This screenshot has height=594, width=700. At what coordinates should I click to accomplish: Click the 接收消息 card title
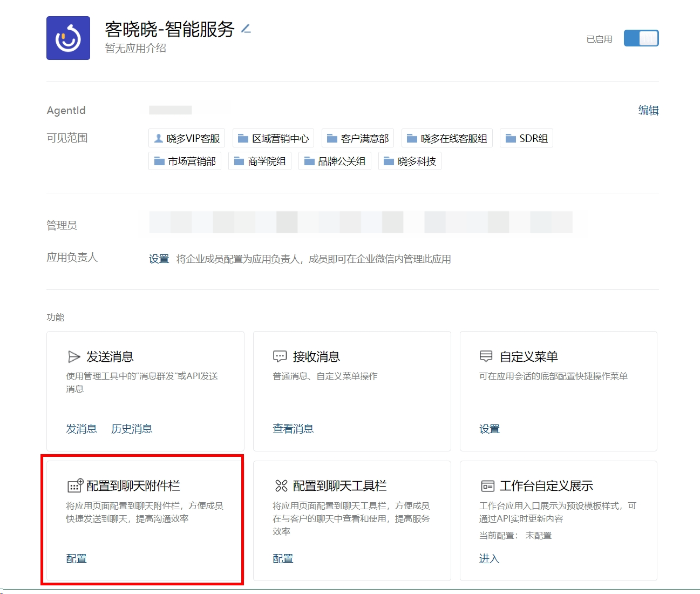(316, 357)
